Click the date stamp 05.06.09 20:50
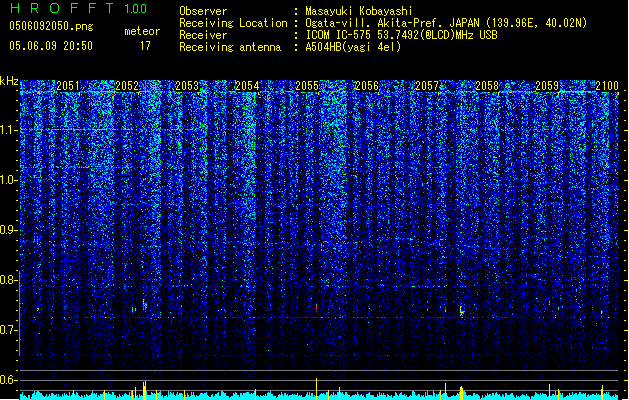Screen dimensions: 629x400 click(51, 46)
